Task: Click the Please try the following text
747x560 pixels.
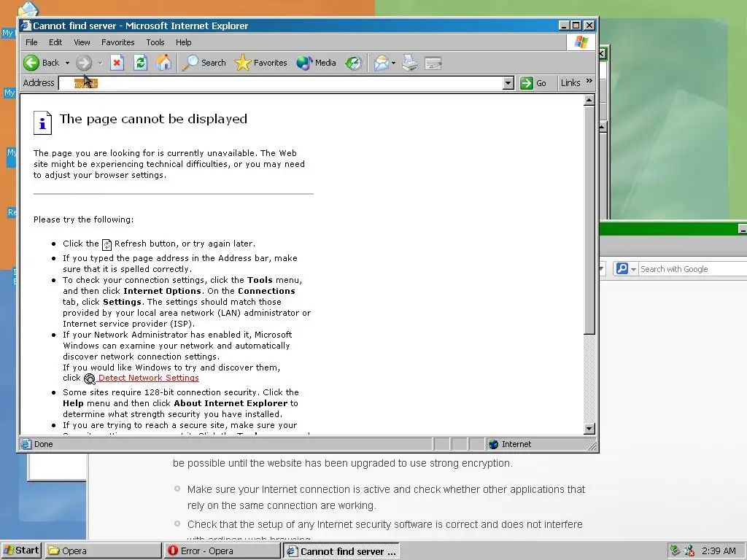Action: pos(83,219)
